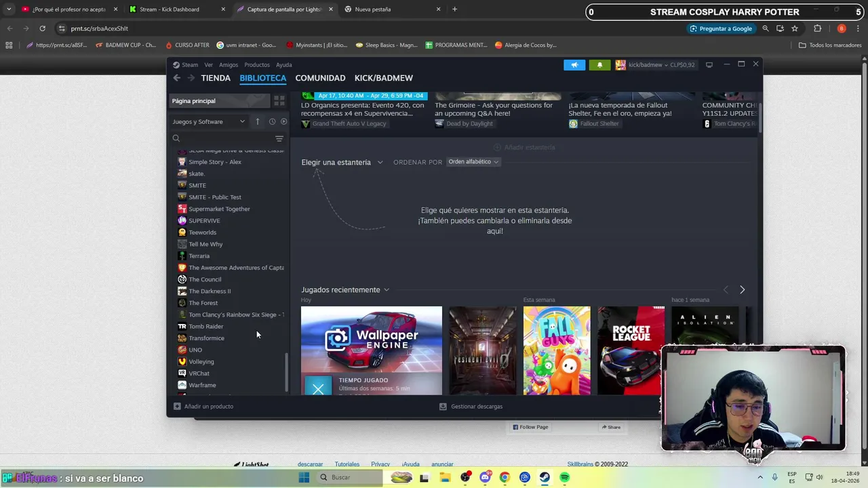Open Discord from the taskbar
This screenshot has width=868, height=488.
(485, 477)
